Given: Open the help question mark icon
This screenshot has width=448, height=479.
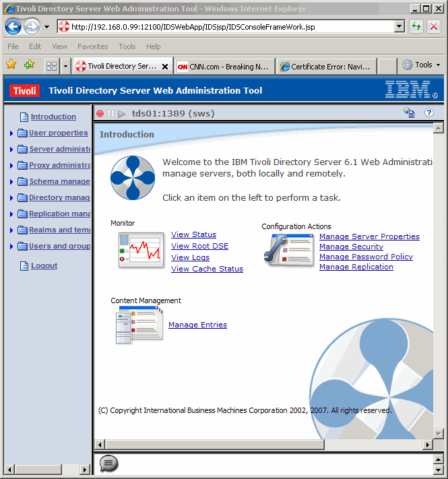Looking at the screenshot, I should [x=429, y=113].
